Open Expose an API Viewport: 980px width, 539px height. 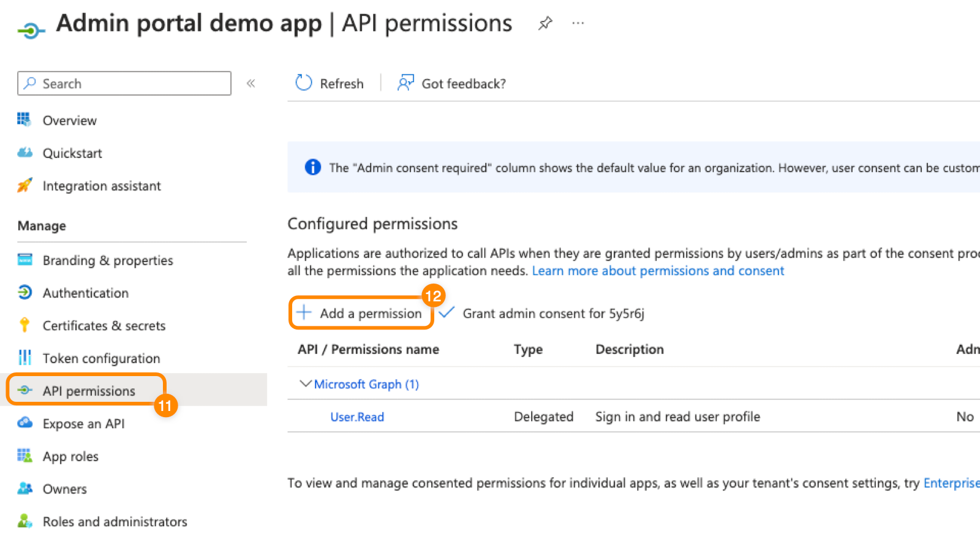pos(83,423)
